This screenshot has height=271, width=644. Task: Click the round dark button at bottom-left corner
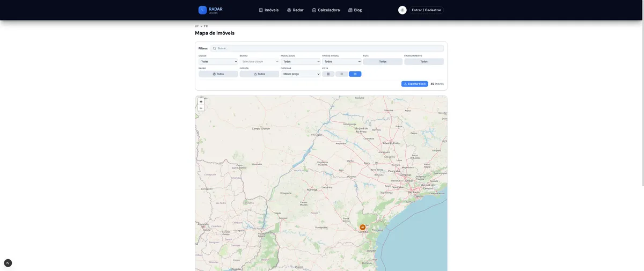click(x=8, y=263)
